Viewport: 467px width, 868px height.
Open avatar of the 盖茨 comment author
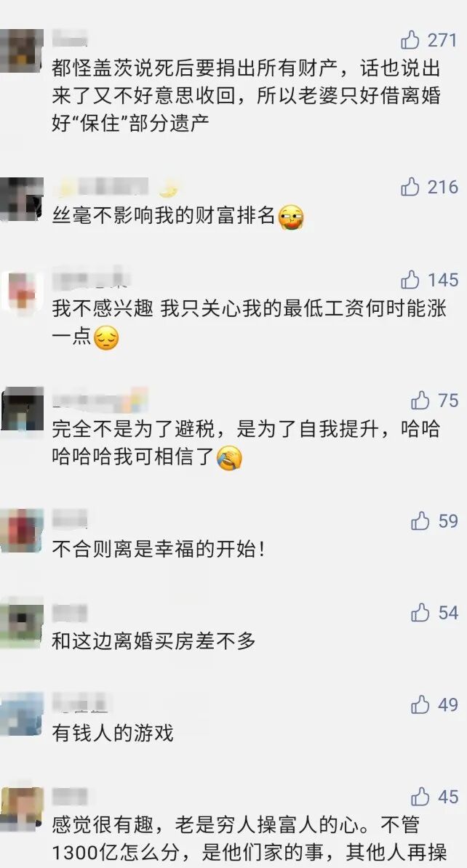[x=21, y=51]
